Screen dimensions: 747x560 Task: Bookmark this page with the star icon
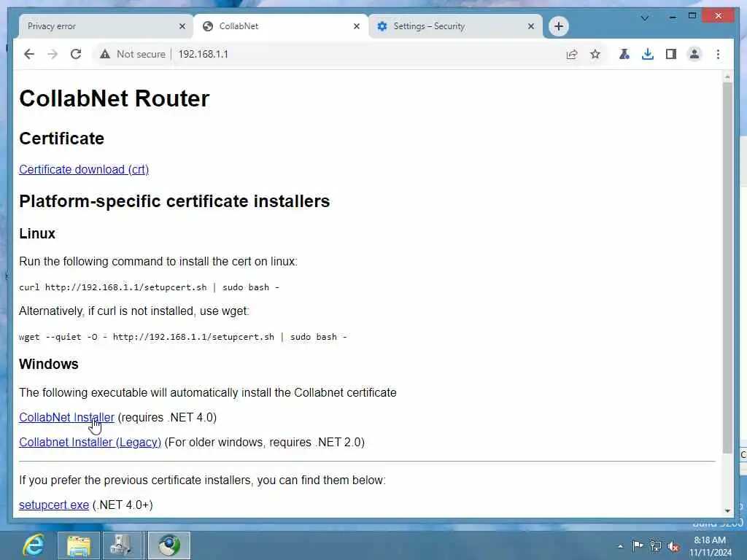pyautogui.click(x=595, y=54)
